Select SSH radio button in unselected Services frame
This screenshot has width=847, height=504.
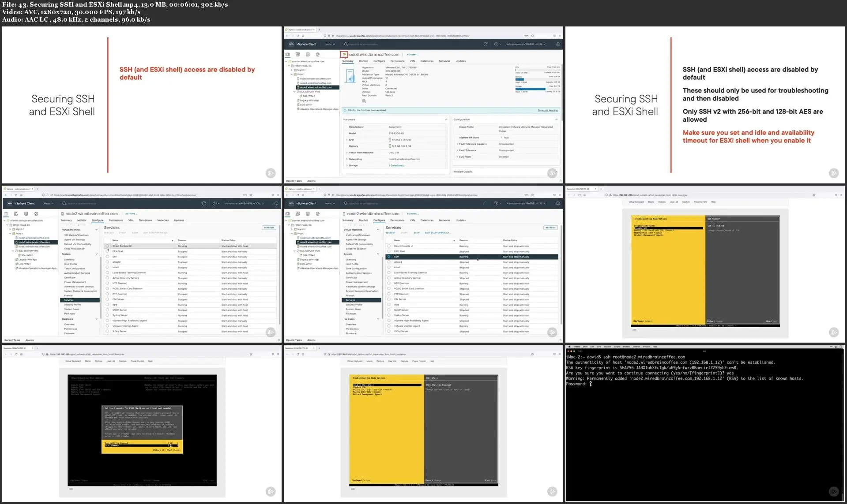point(107,257)
